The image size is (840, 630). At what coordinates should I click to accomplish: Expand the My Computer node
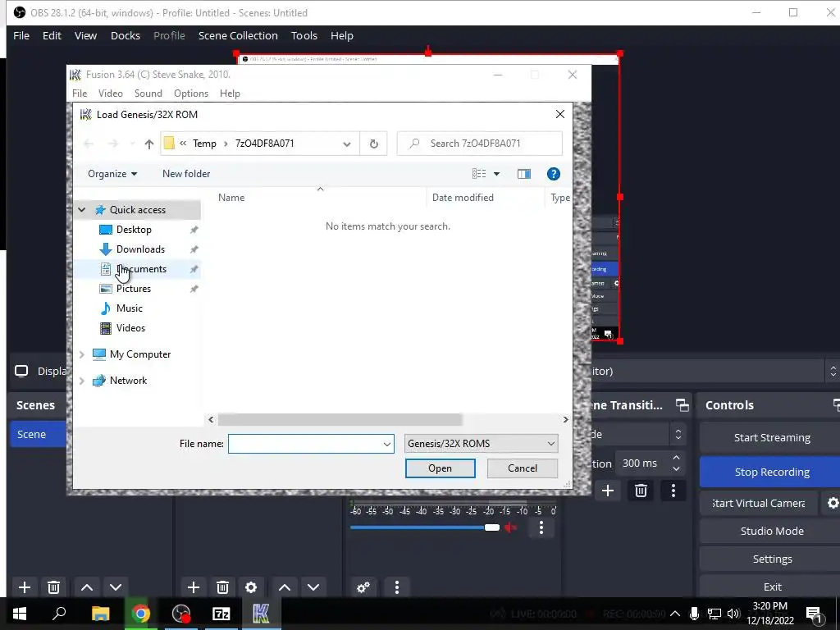[x=81, y=354]
